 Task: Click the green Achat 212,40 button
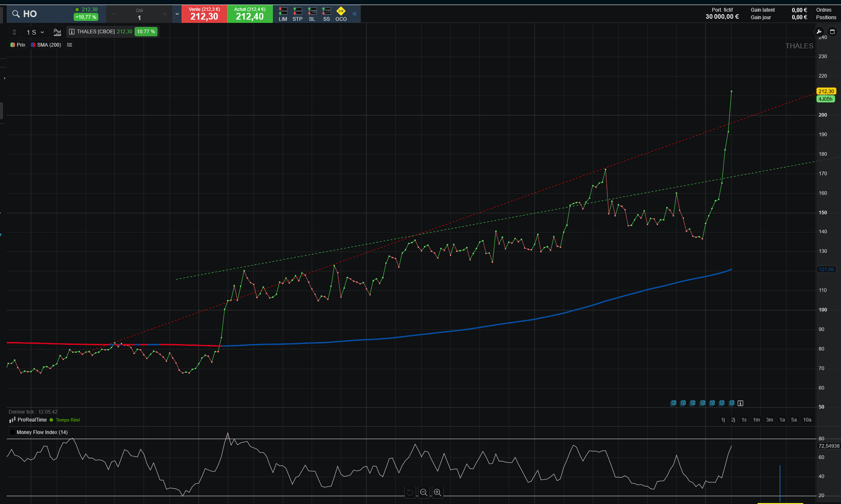(250, 14)
